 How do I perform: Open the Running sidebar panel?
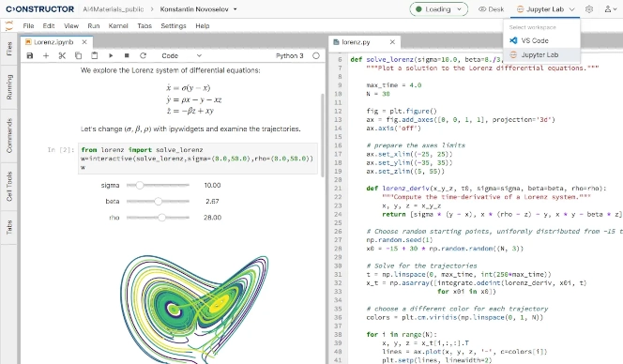8,86
